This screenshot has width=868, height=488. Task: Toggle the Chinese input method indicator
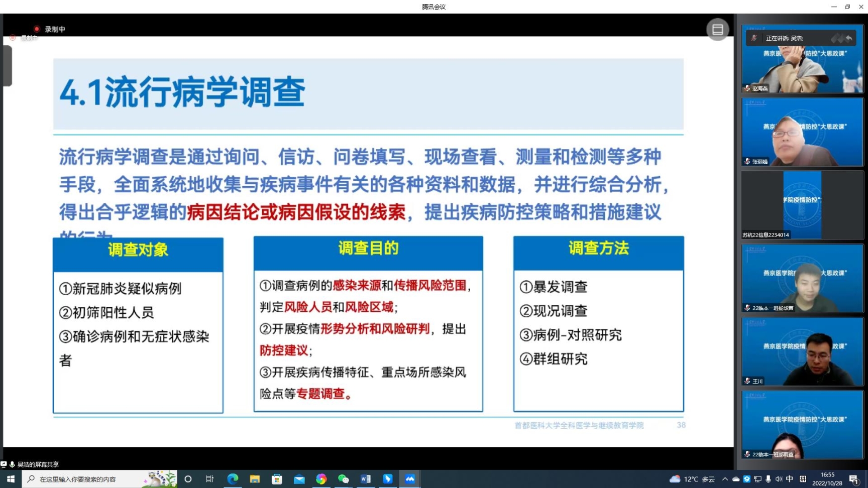(790, 479)
